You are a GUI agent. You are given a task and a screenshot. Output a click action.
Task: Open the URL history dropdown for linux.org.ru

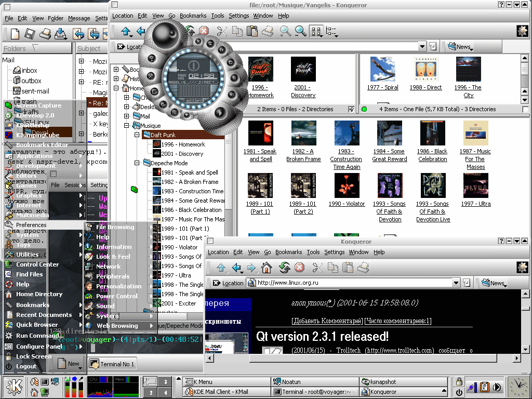click(x=456, y=283)
